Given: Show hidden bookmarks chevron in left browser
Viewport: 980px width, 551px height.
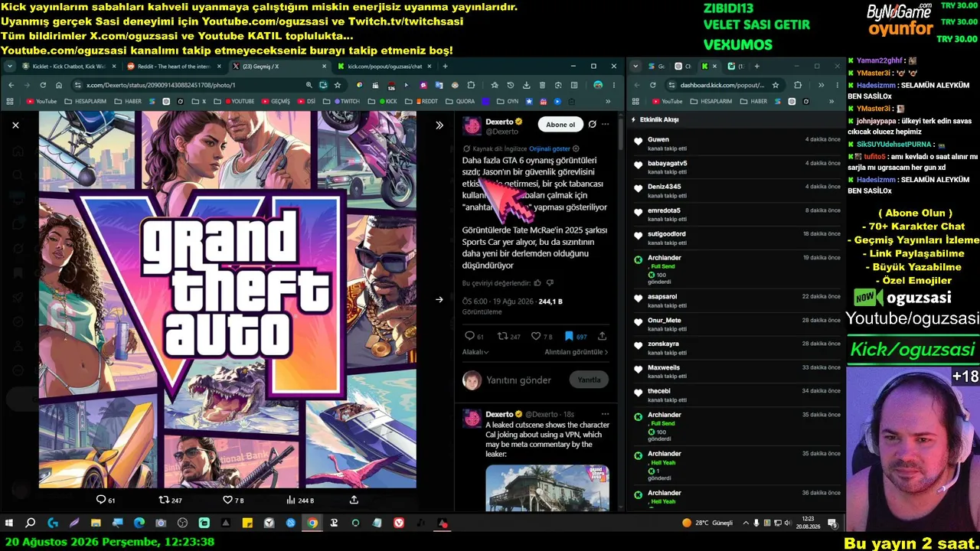Looking at the screenshot, I should coord(609,101).
